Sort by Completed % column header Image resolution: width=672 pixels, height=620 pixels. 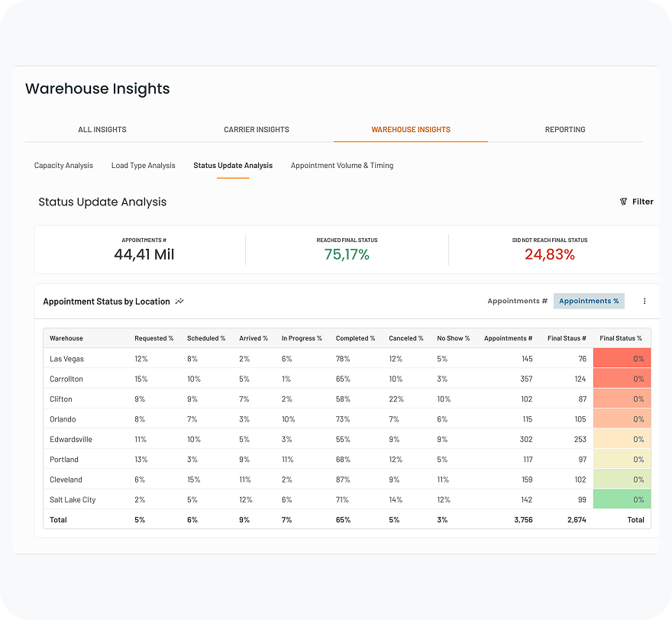[x=355, y=338]
